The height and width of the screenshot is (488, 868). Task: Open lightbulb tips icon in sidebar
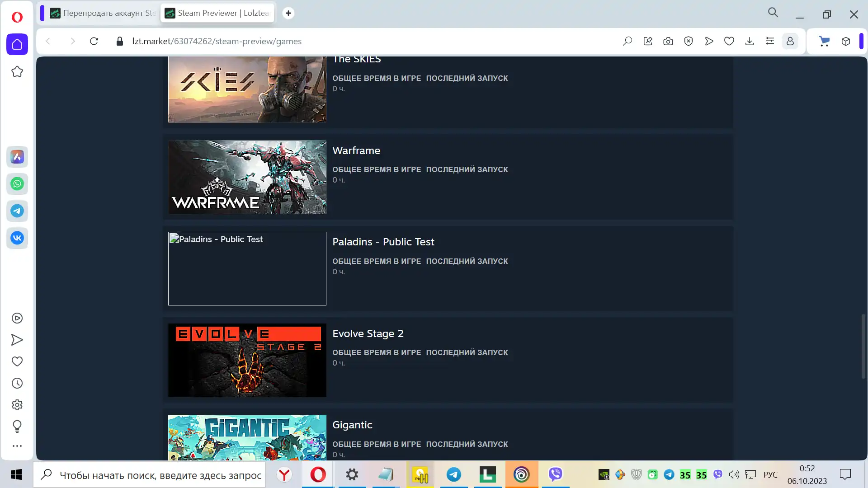17,426
